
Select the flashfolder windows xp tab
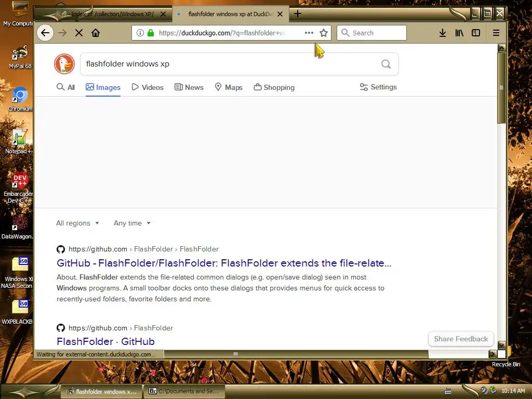[x=230, y=14]
